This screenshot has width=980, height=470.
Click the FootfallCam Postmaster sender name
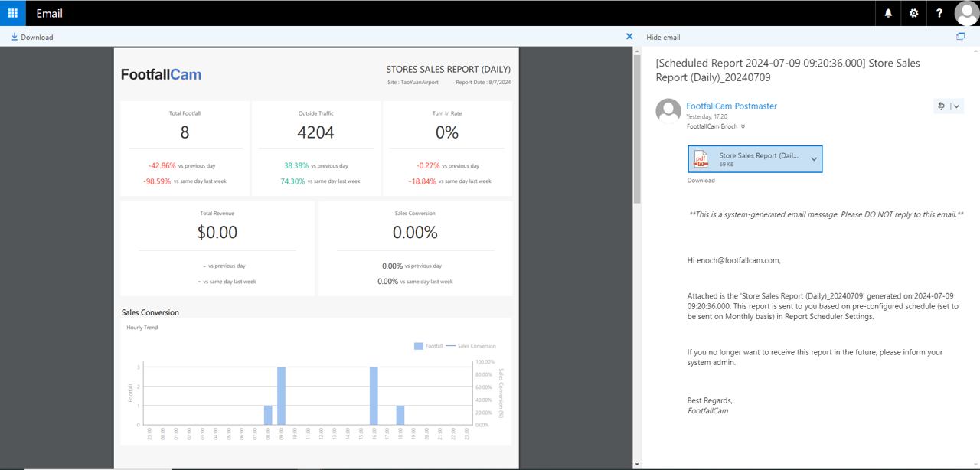tap(731, 106)
